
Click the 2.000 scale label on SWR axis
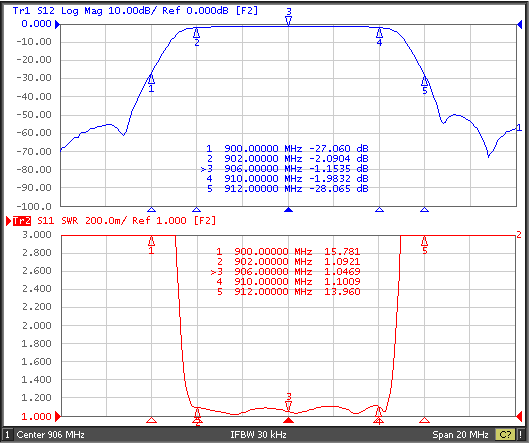(36, 326)
